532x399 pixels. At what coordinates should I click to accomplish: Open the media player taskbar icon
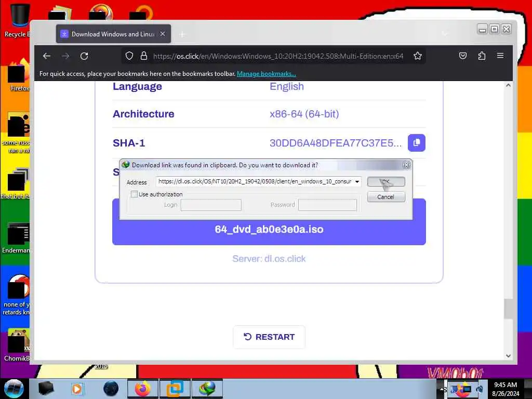tap(78, 389)
